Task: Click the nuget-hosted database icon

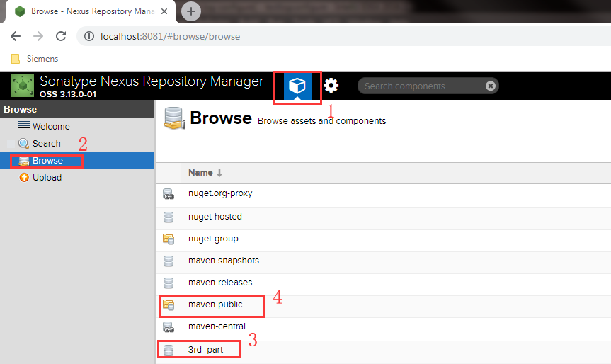Action: (x=169, y=217)
